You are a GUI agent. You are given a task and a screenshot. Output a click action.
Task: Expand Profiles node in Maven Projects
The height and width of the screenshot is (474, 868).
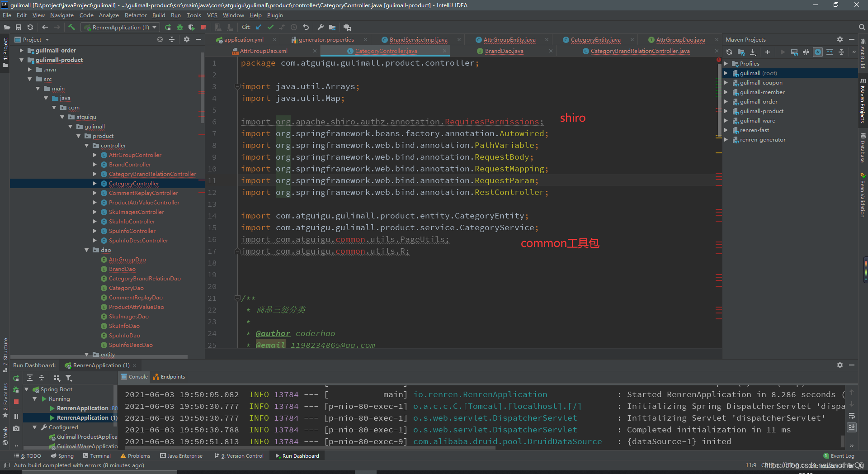click(726, 64)
